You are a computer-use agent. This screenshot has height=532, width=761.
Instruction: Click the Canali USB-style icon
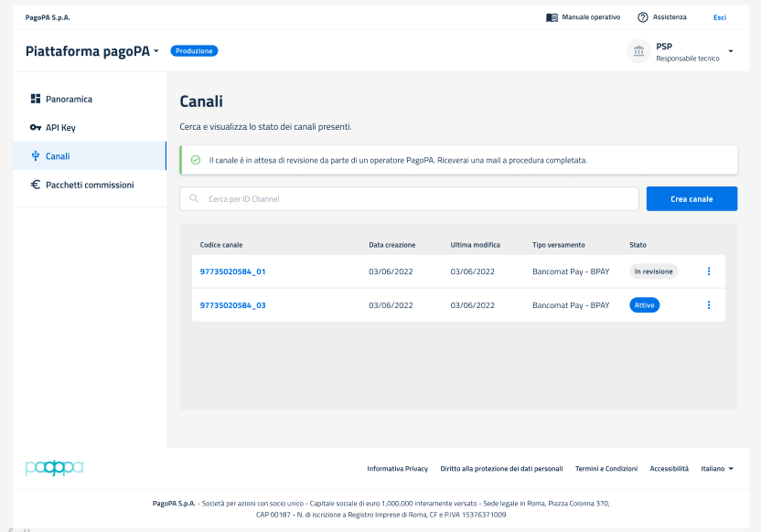click(x=36, y=156)
